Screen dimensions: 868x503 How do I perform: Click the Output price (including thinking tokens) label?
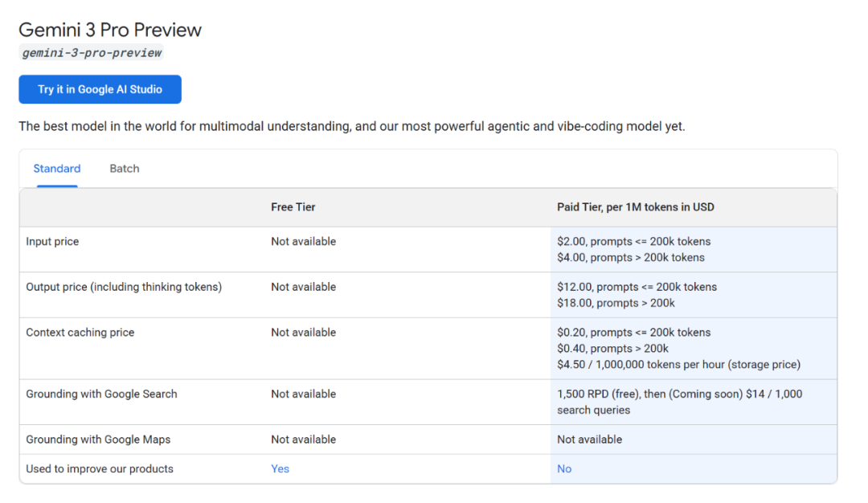(x=124, y=287)
